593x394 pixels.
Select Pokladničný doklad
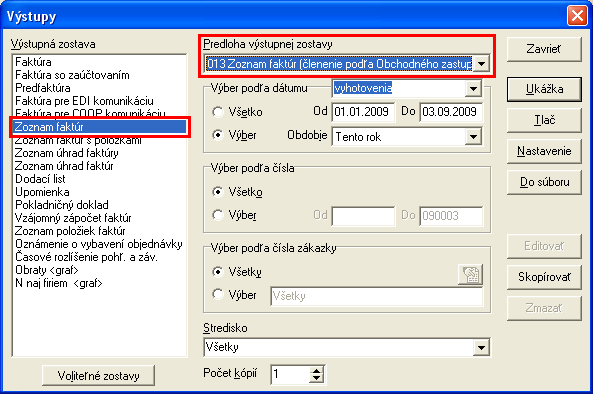(x=99, y=205)
